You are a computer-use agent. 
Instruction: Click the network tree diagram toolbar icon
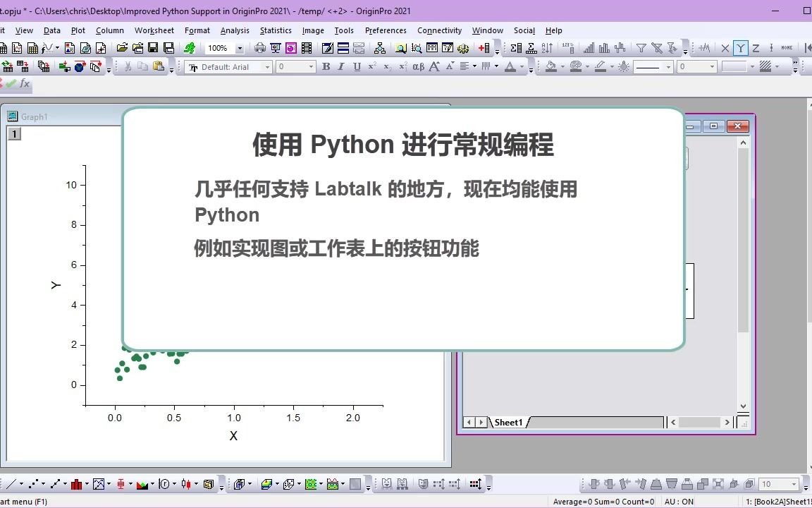point(380,48)
